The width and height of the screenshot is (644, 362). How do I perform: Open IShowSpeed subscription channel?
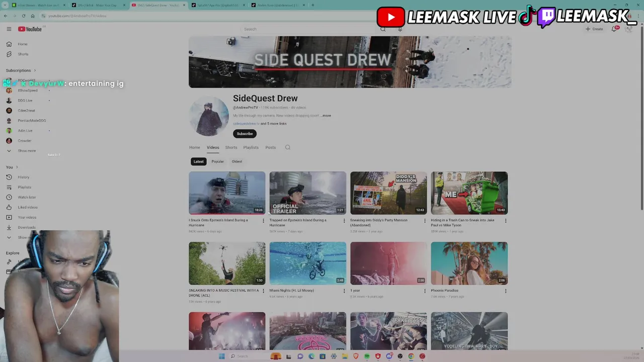(27, 90)
